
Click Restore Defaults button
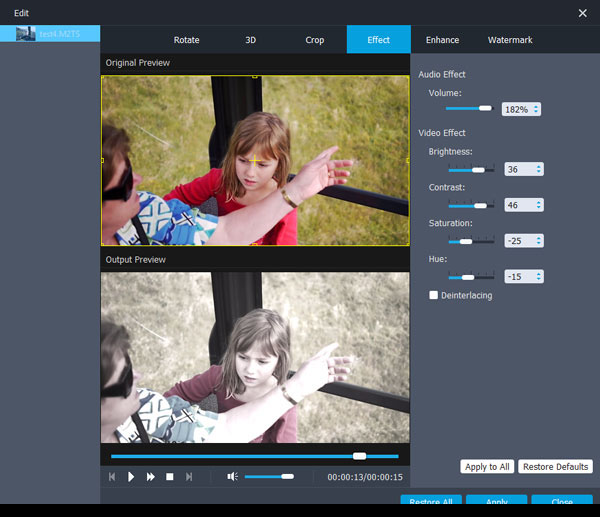point(556,467)
